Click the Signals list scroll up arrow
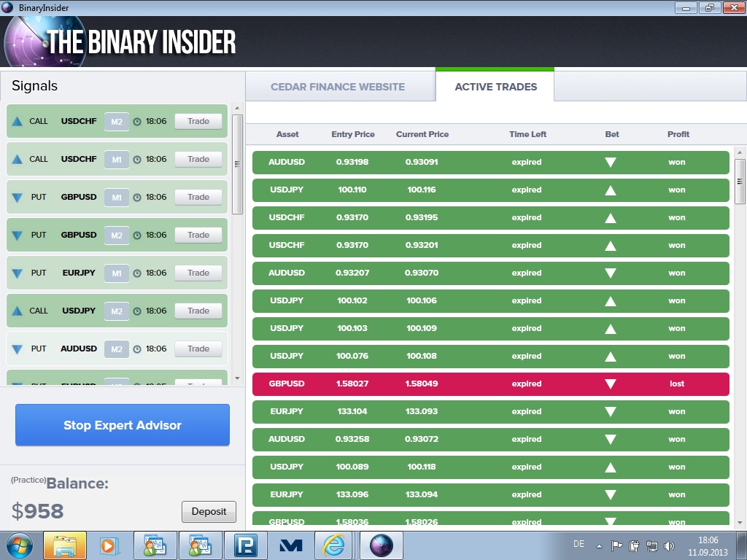The width and height of the screenshot is (747, 560). 237,108
